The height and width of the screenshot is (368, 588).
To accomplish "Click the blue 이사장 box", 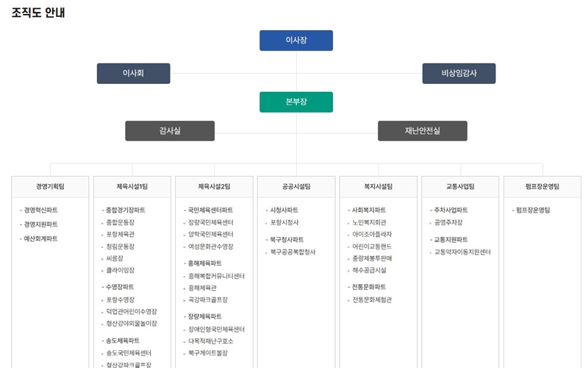I will click(296, 40).
